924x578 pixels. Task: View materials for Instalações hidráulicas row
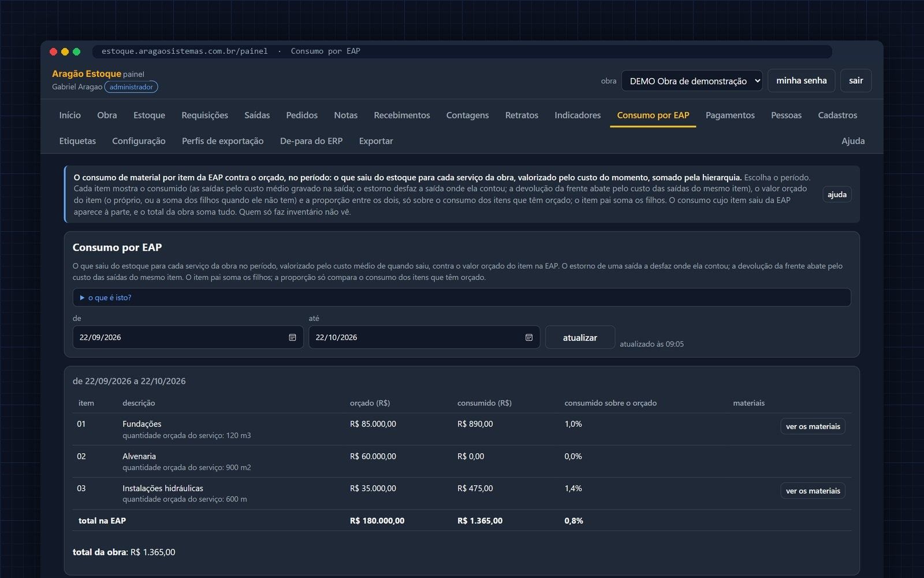[x=813, y=491]
